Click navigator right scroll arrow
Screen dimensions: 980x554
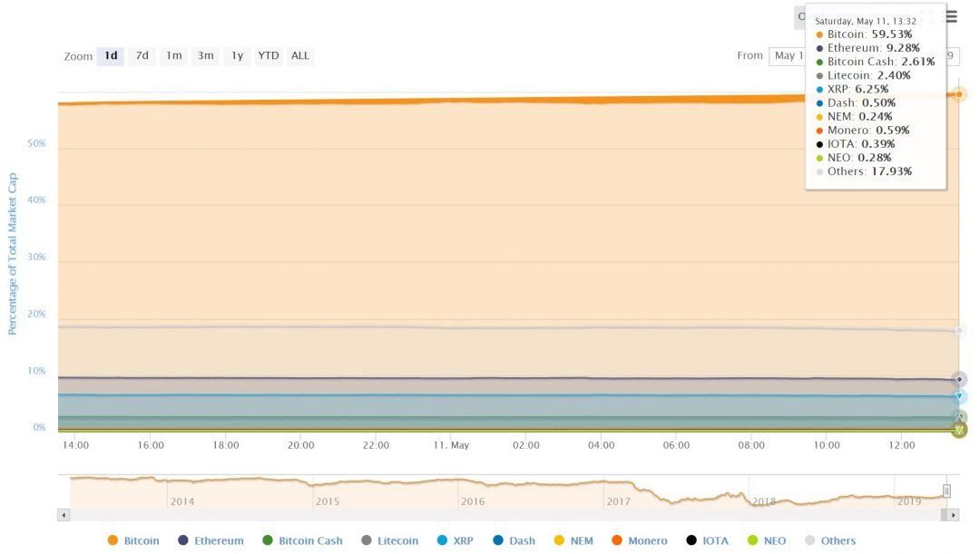(953, 515)
